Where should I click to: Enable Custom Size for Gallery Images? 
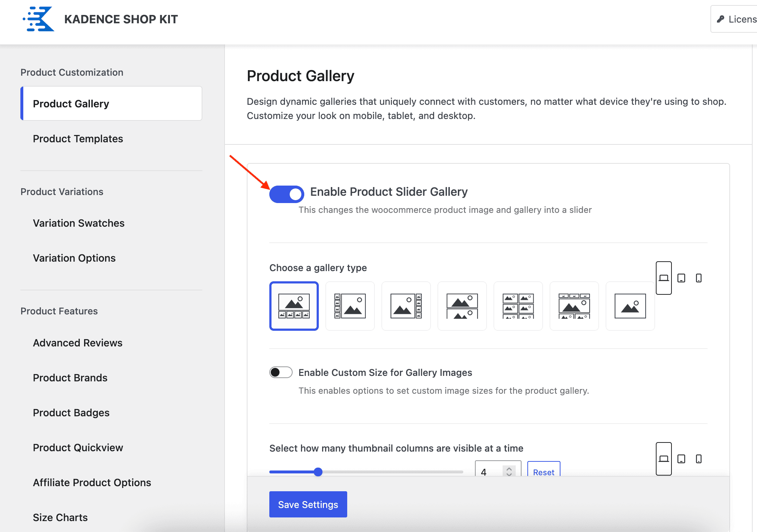(280, 372)
